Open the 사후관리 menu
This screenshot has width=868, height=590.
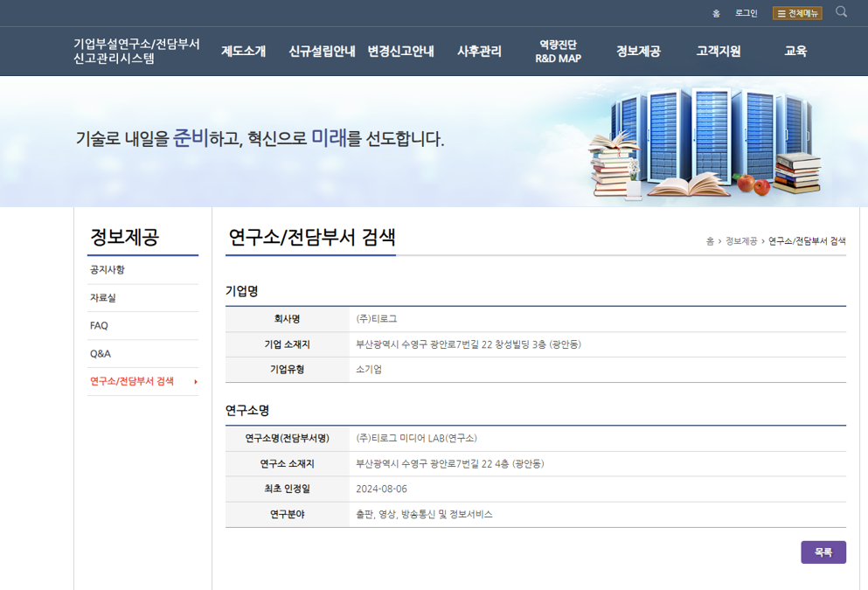pos(479,52)
